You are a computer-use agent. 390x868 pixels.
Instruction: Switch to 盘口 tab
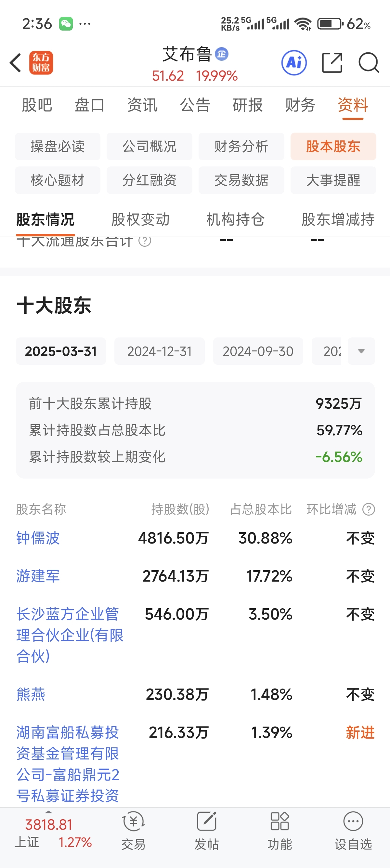(90, 105)
